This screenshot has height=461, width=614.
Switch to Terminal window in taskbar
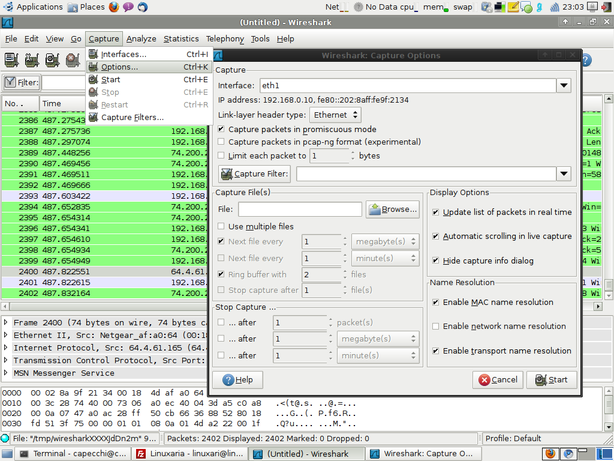[x=74, y=454]
